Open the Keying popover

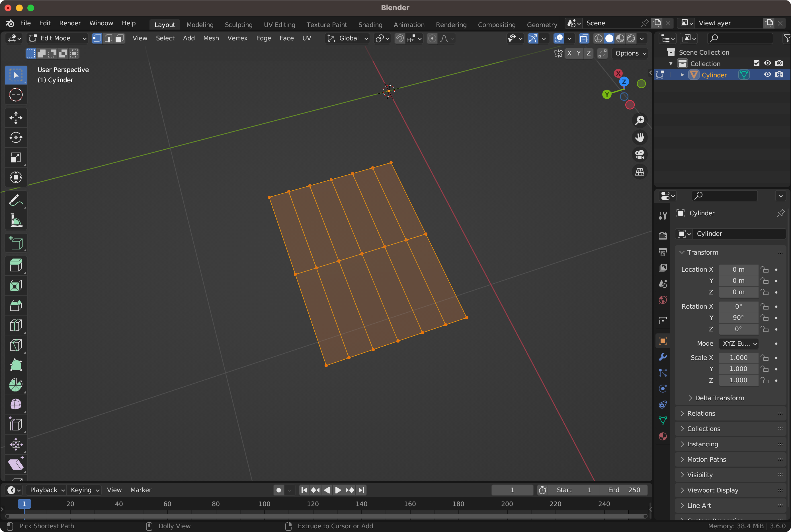[x=84, y=490]
